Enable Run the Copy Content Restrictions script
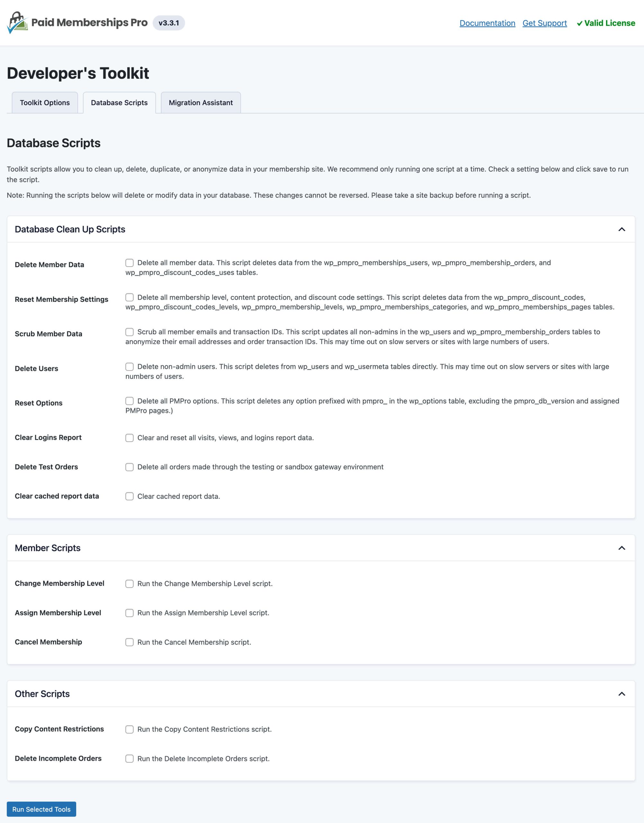 click(x=130, y=729)
